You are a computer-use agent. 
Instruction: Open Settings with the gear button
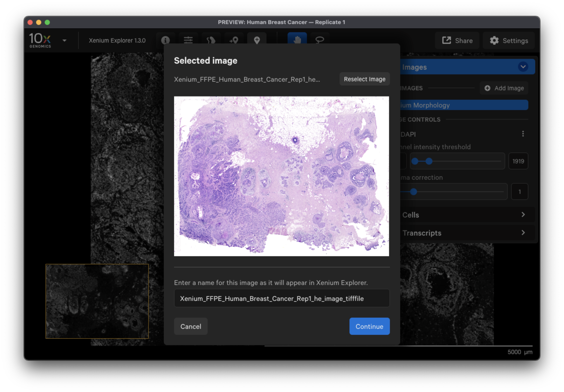pyautogui.click(x=509, y=41)
